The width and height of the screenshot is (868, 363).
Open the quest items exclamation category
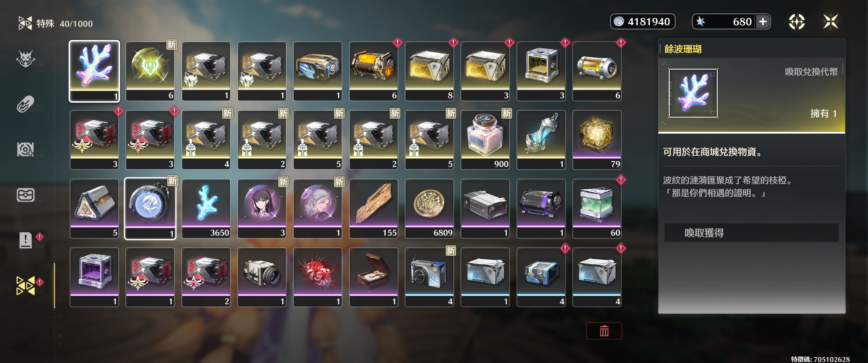(x=25, y=240)
